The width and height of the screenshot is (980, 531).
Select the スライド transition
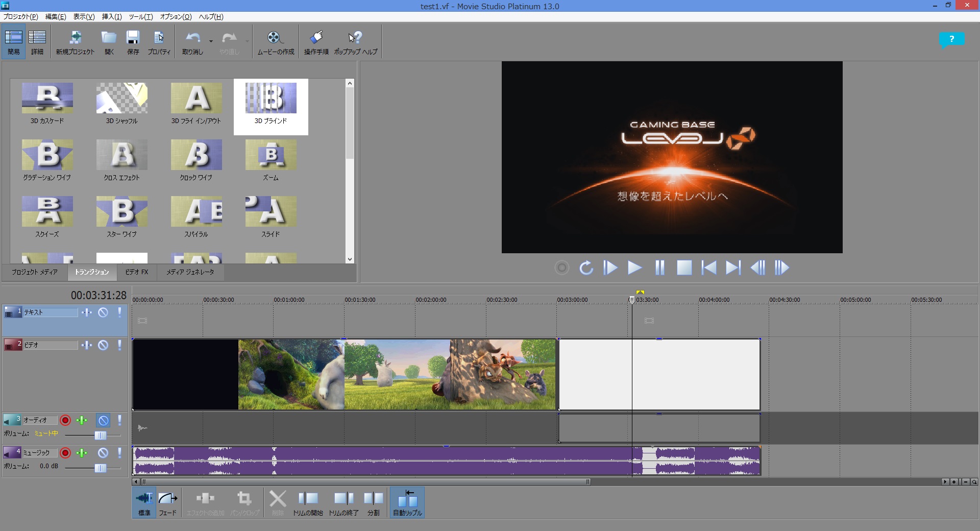271,217
